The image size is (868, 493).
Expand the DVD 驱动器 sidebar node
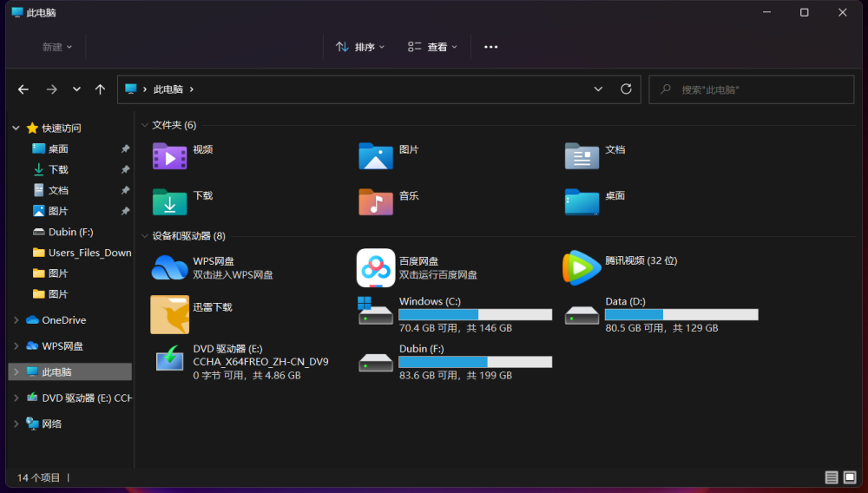pyautogui.click(x=16, y=398)
